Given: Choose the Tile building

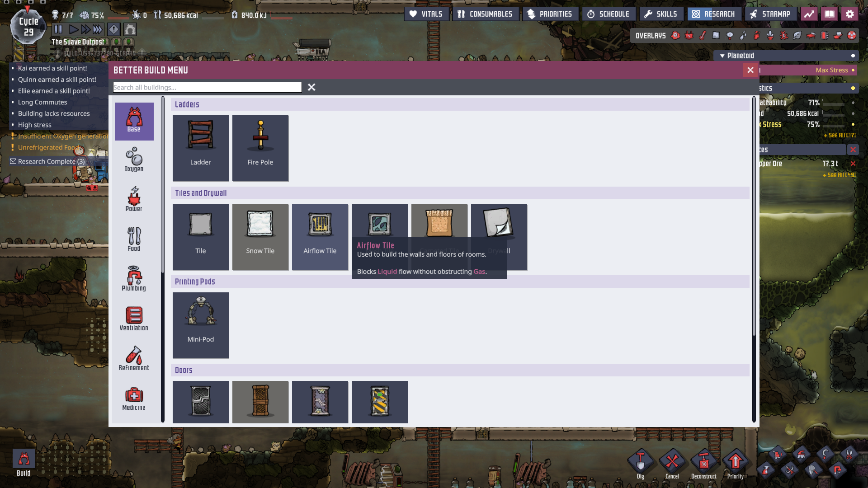Looking at the screenshot, I should point(201,237).
